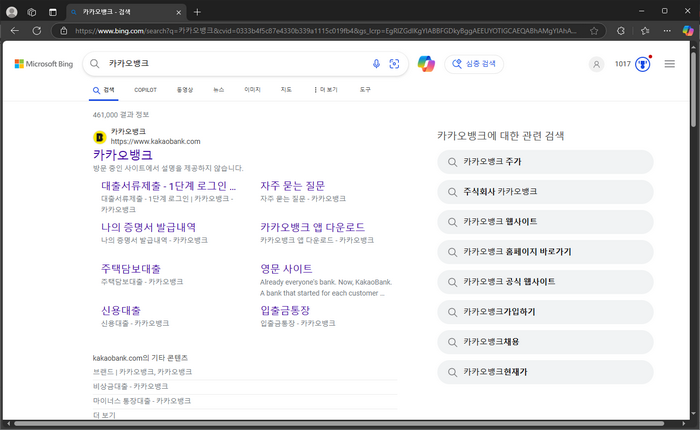Click the Microsoft Rewards trophy icon
700x430 pixels.
click(643, 64)
